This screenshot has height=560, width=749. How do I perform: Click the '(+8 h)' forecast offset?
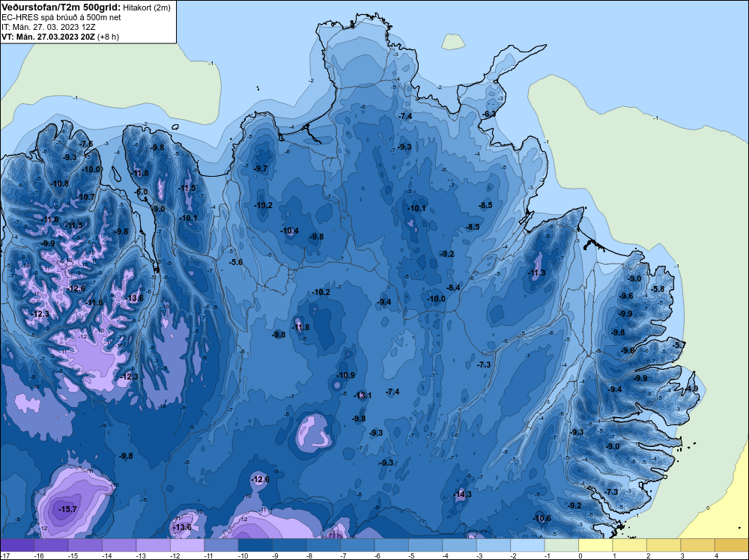[108, 37]
